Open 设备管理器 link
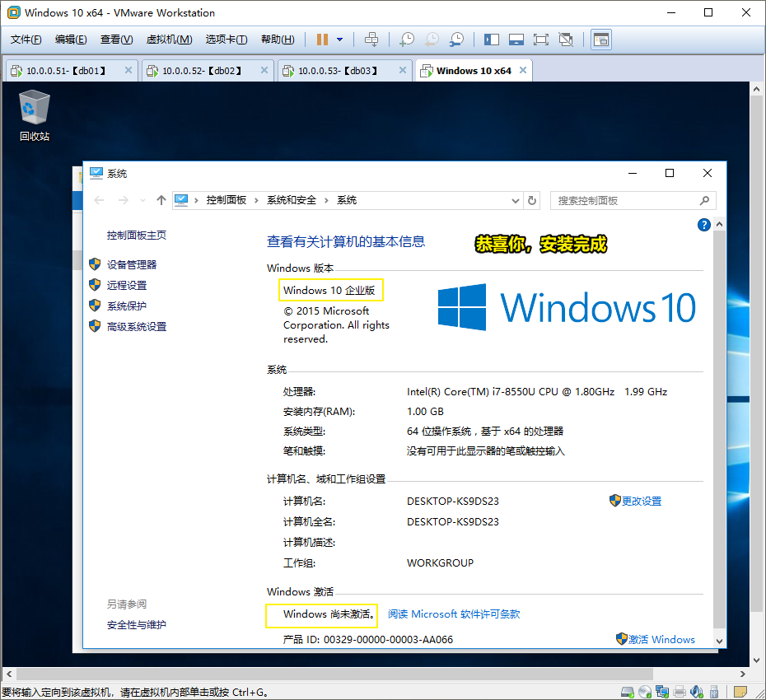 click(132, 264)
